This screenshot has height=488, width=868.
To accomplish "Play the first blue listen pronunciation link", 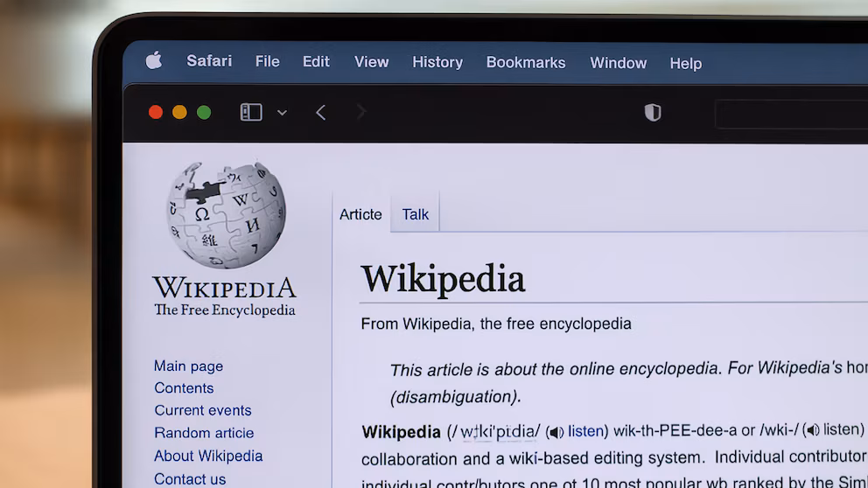I will point(585,430).
